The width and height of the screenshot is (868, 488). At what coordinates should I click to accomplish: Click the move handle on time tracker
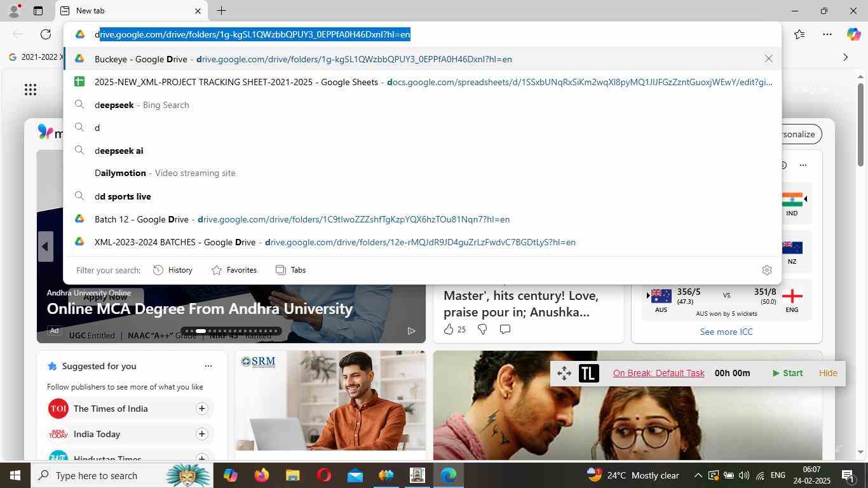(x=564, y=373)
